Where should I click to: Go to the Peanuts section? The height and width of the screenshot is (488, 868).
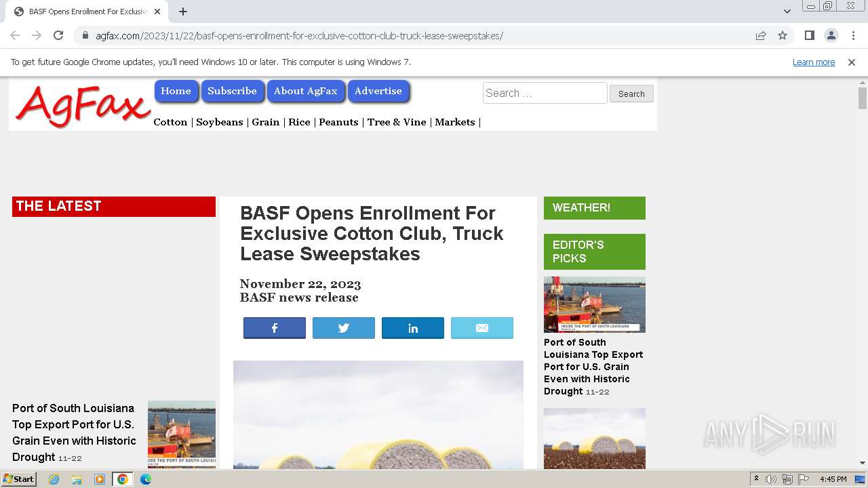[x=338, y=122]
